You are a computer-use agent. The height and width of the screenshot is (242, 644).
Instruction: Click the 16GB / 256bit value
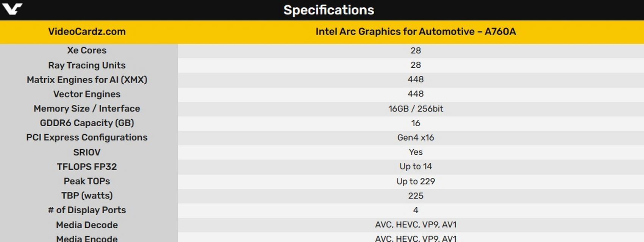(416, 109)
